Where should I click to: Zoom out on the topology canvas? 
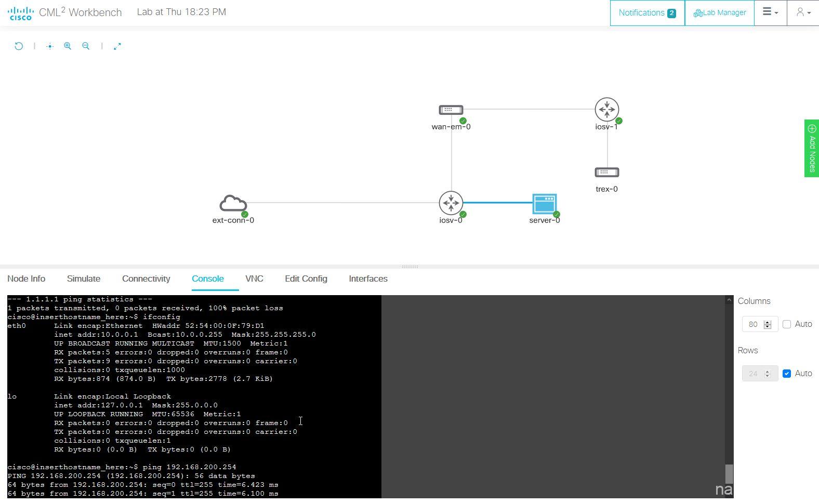tap(86, 46)
